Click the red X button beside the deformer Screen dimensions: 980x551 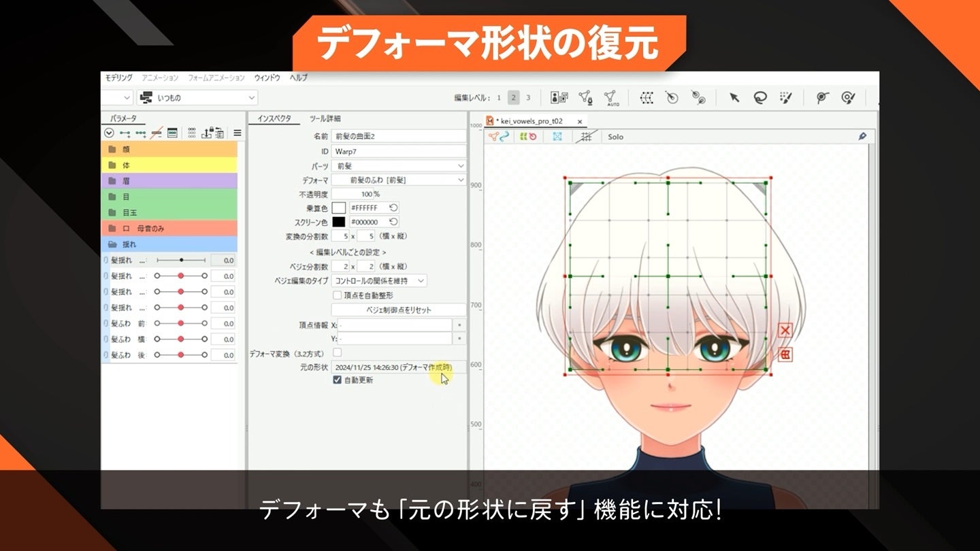[785, 331]
